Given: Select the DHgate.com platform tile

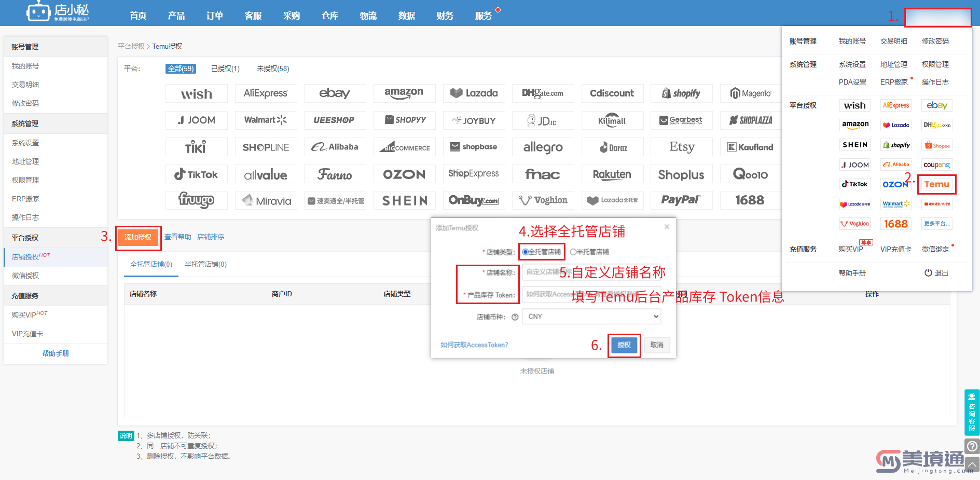Looking at the screenshot, I should pyautogui.click(x=543, y=93).
